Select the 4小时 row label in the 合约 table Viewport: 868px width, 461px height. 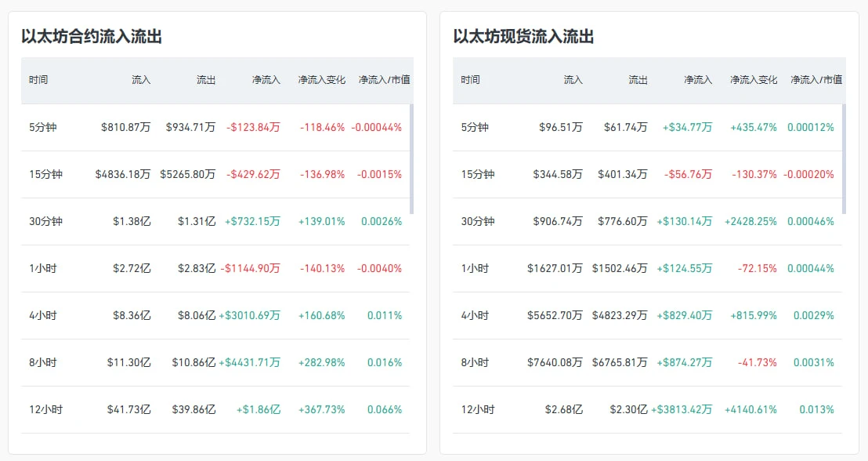(43, 316)
